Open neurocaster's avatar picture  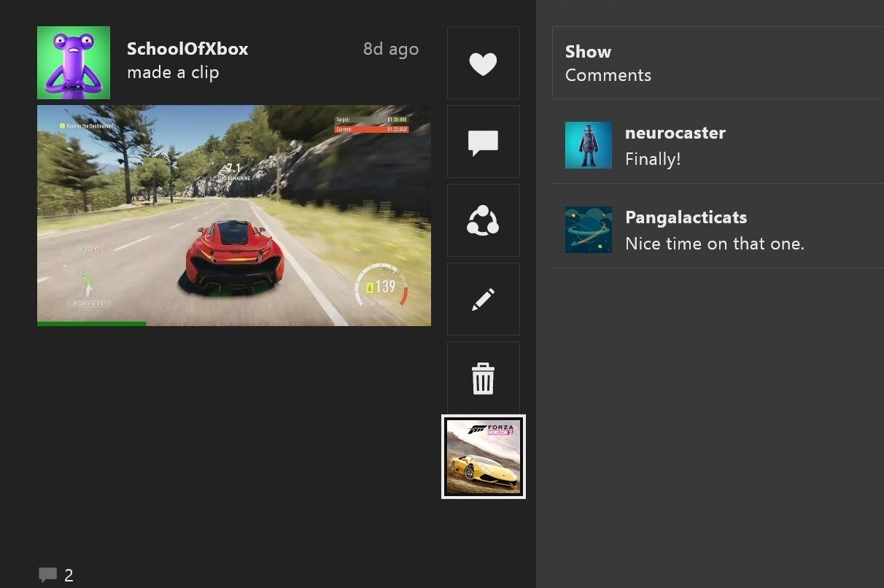(x=589, y=145)
